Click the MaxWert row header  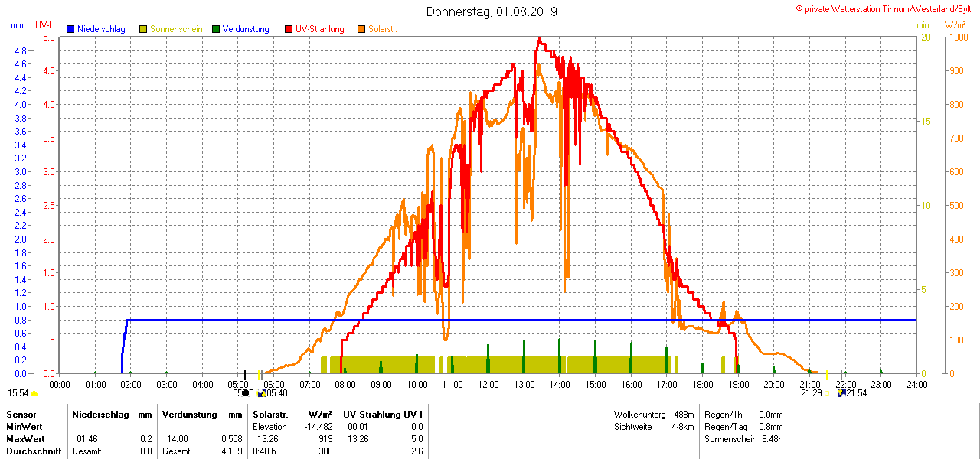coord(27,439)
